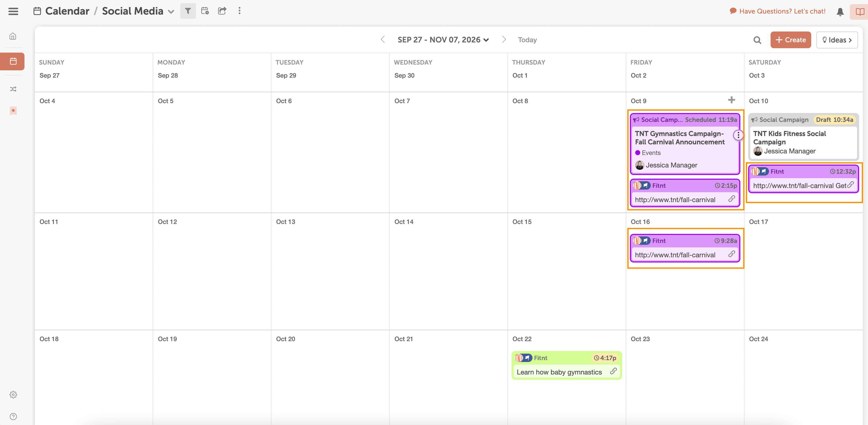Open calendar settings icon in header
Viewport: 868px width, 425px height.
pos(205,11)
